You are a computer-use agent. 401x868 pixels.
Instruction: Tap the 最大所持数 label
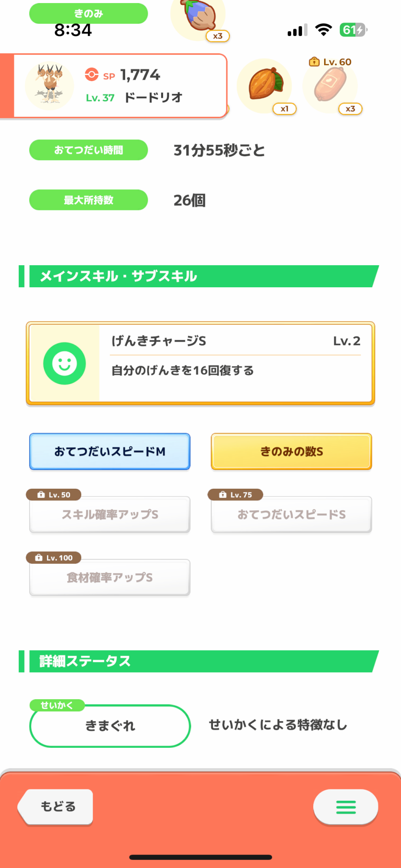coord(89,200)
